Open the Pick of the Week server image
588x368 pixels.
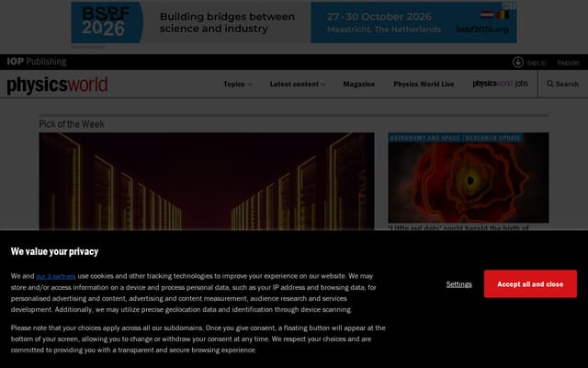[207, 181]
